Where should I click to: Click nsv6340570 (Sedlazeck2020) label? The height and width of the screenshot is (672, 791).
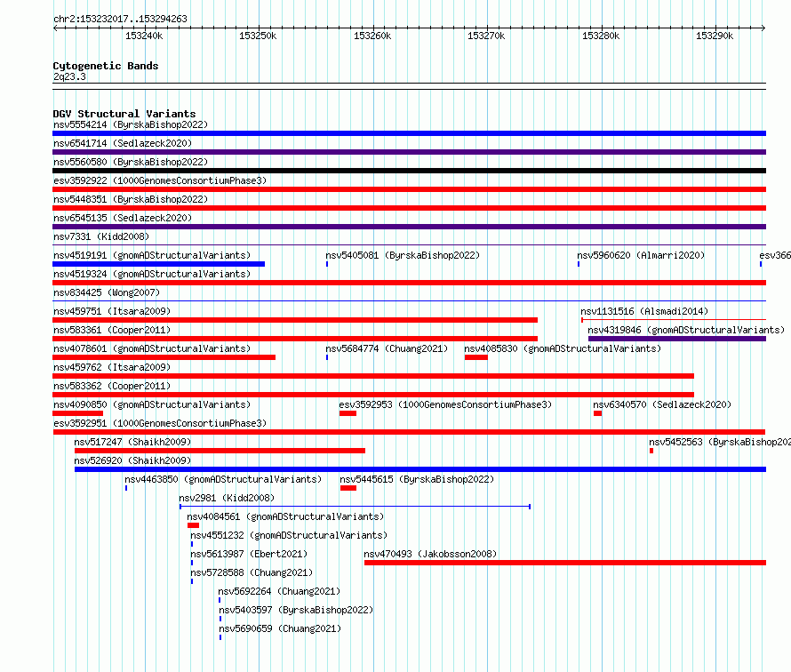point(662,404)
